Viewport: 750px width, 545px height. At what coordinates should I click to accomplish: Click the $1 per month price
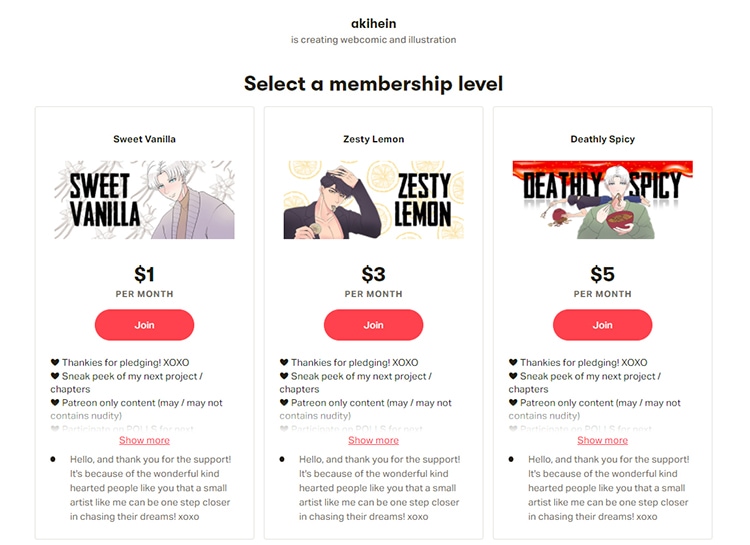(144, 274)
